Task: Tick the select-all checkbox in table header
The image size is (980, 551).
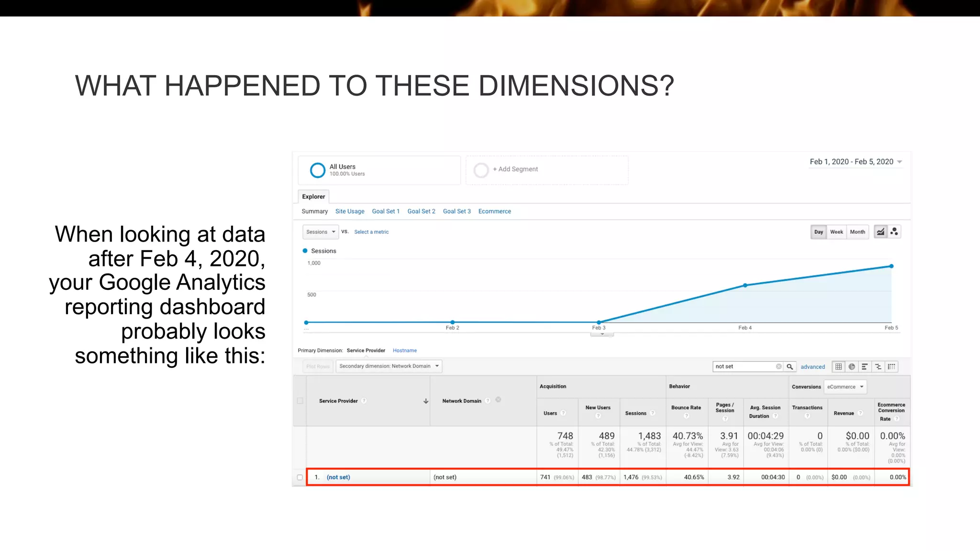Action: (300, 401)
